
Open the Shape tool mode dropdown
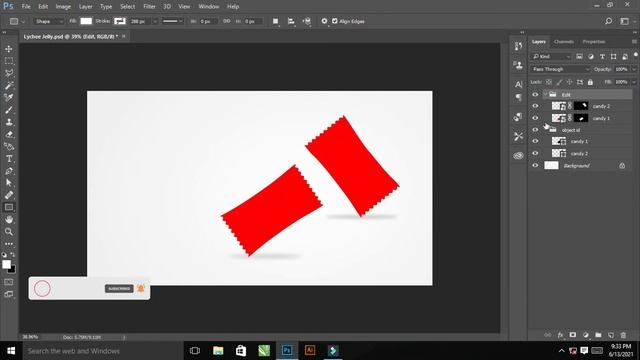coord(48,21)
